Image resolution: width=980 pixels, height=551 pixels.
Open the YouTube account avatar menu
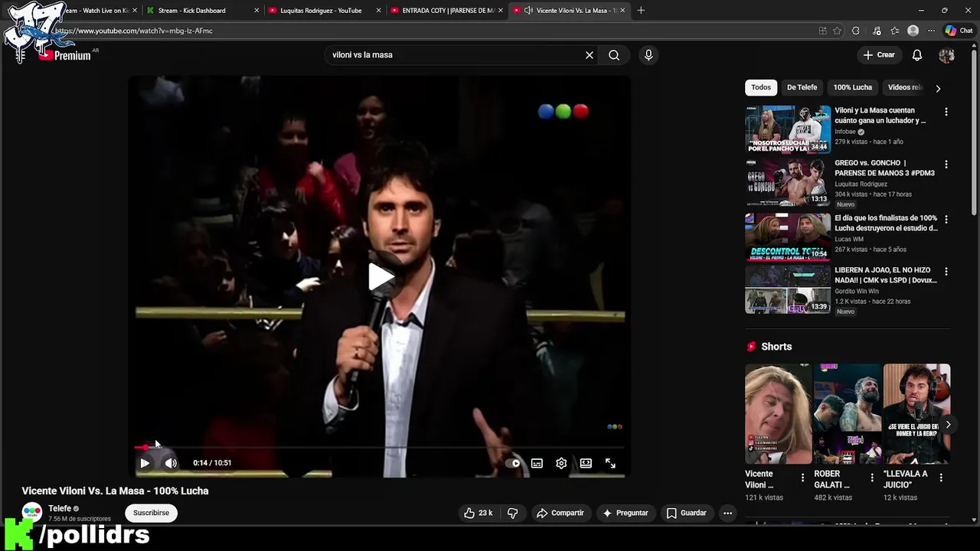(946, 55)
